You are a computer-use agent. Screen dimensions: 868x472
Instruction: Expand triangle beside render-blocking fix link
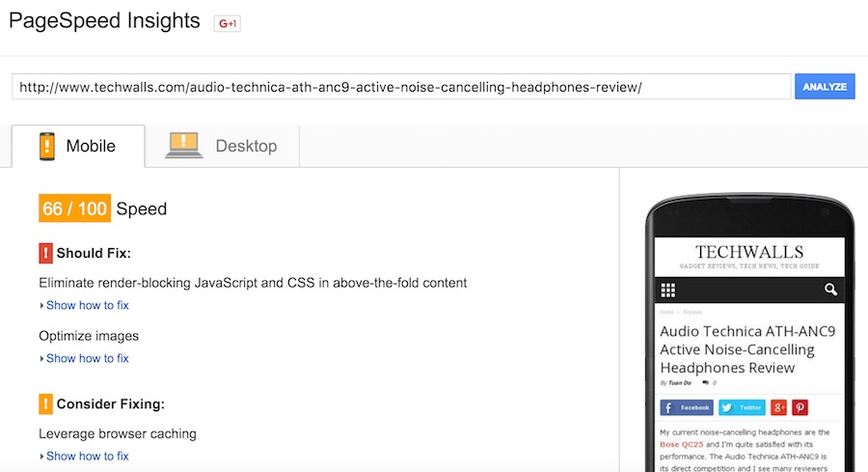click(41, 305)
